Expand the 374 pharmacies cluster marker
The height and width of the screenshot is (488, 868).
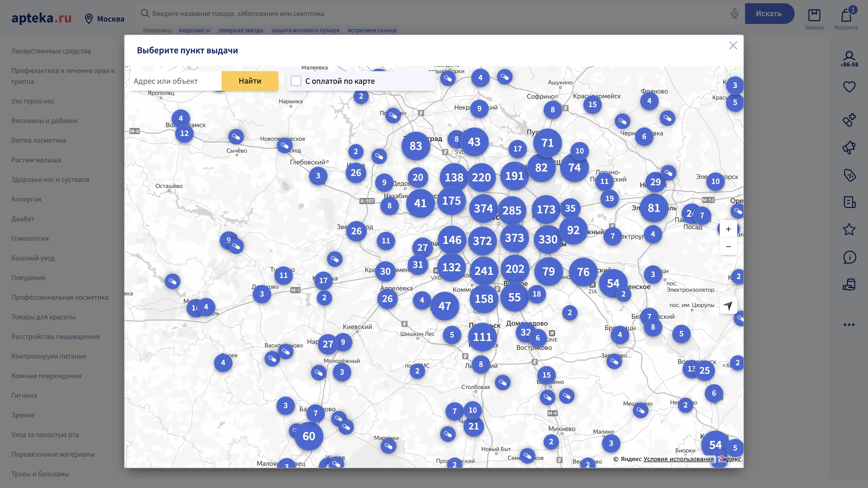(x=483, y=209)
